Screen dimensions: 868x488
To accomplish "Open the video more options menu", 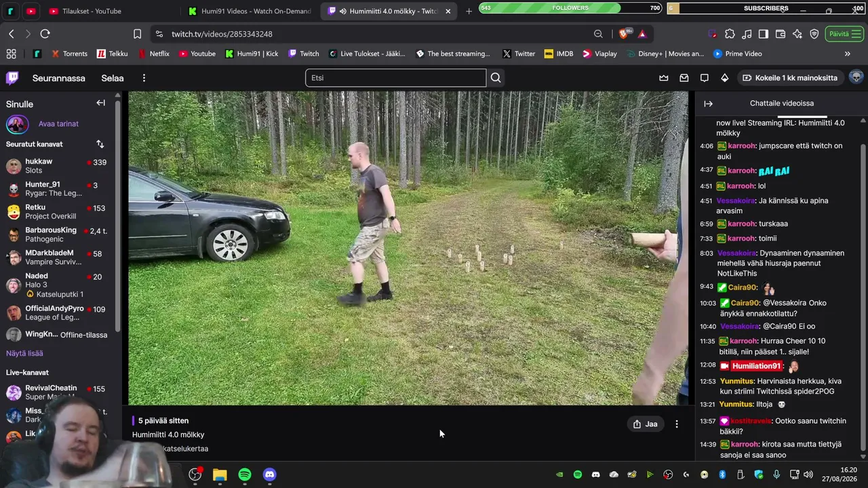I will [676, 424].
